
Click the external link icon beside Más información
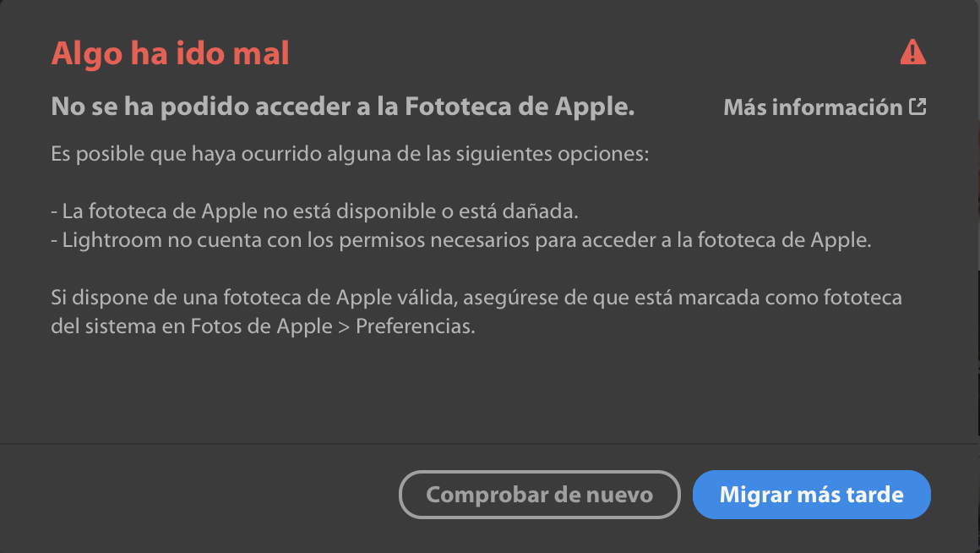(x=919, y=107)
